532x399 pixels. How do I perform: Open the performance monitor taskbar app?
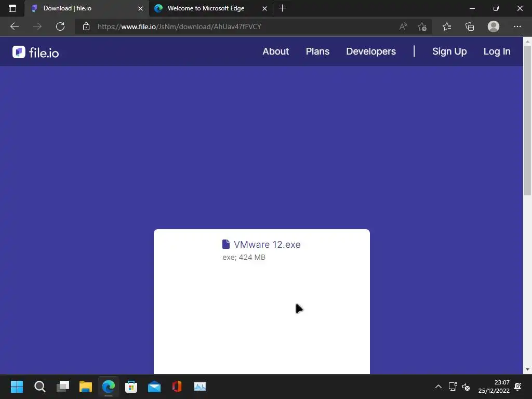[200, 387]
